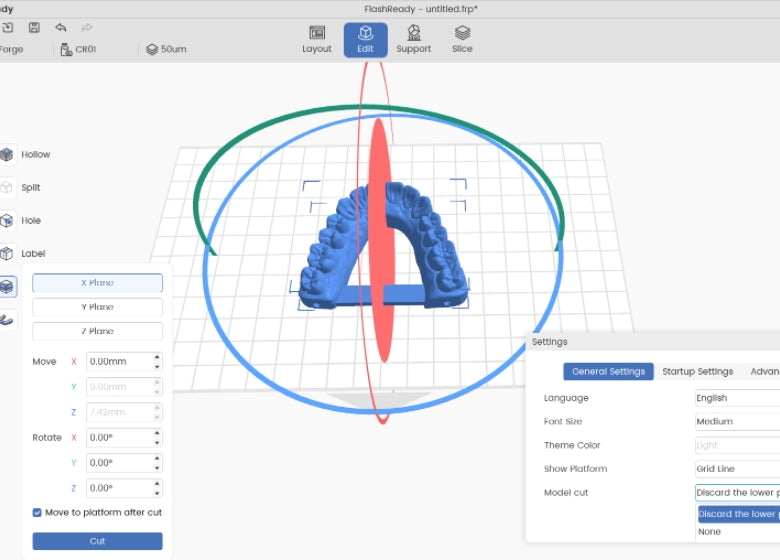The image size is (780, 560).
Task: Pick None in Model cut list
Action: tap(709, 532)
